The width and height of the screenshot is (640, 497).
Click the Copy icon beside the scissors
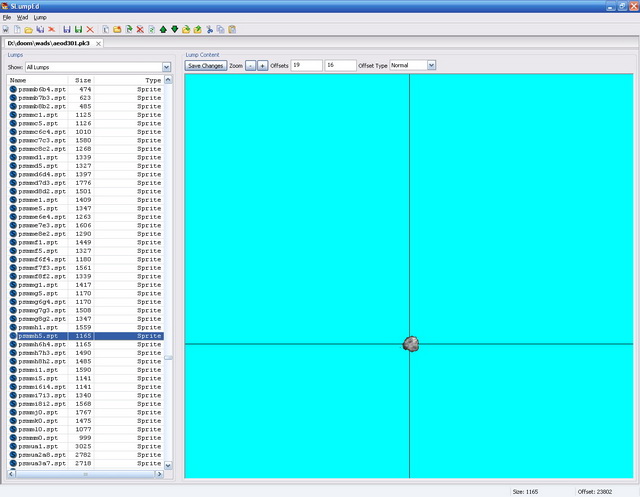pyautogui.click(x=220, y=30)
